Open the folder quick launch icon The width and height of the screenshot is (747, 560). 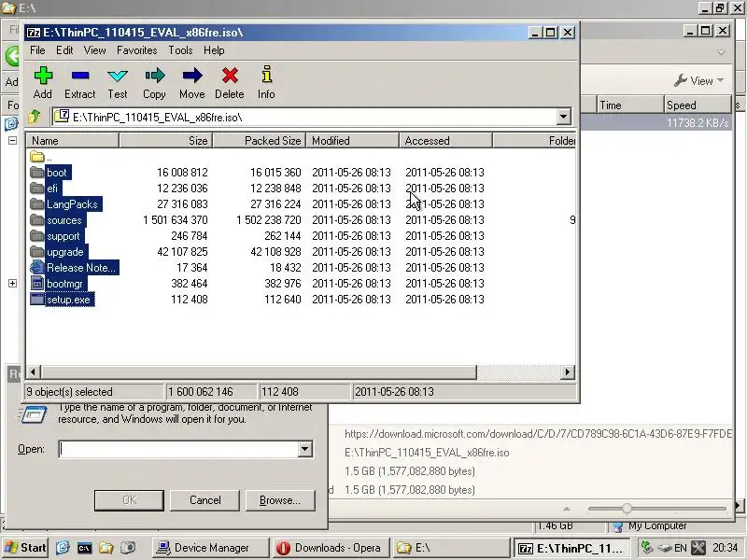coord(106,548)
